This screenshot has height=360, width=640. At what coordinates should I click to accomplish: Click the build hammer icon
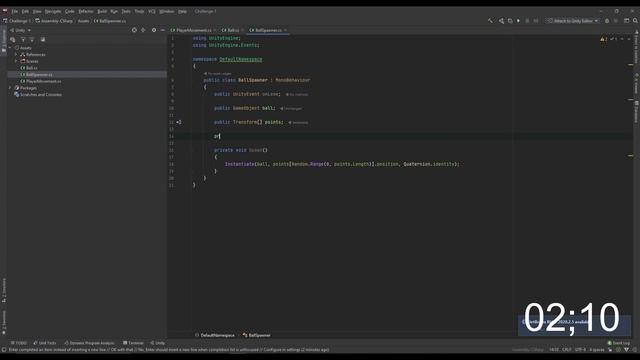pyautogui.click(x=490, y=21)
